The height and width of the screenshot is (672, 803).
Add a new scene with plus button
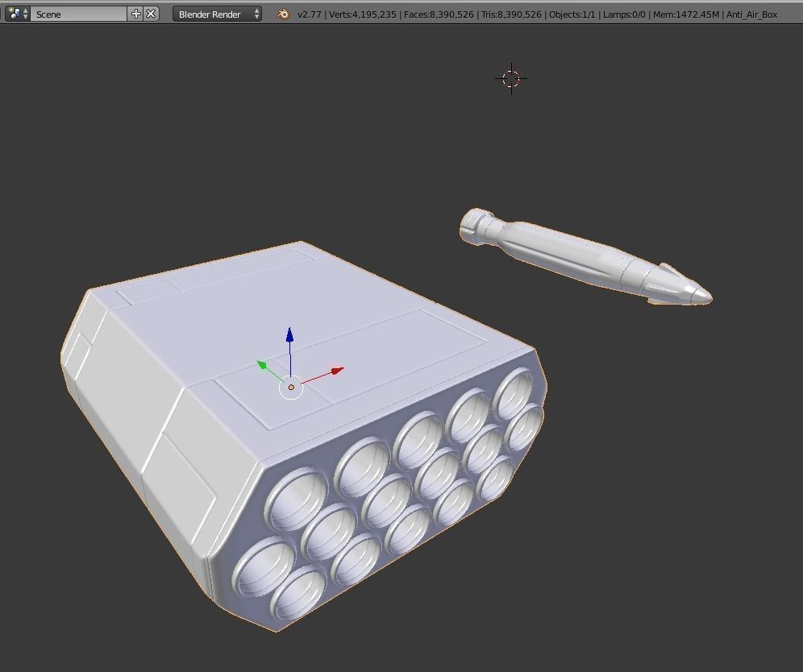pos(135,14)
